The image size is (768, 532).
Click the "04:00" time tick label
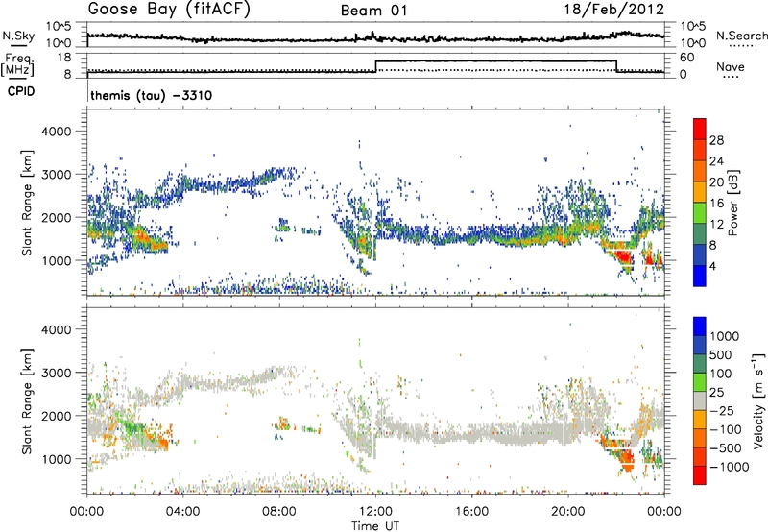tap(182, 512)
